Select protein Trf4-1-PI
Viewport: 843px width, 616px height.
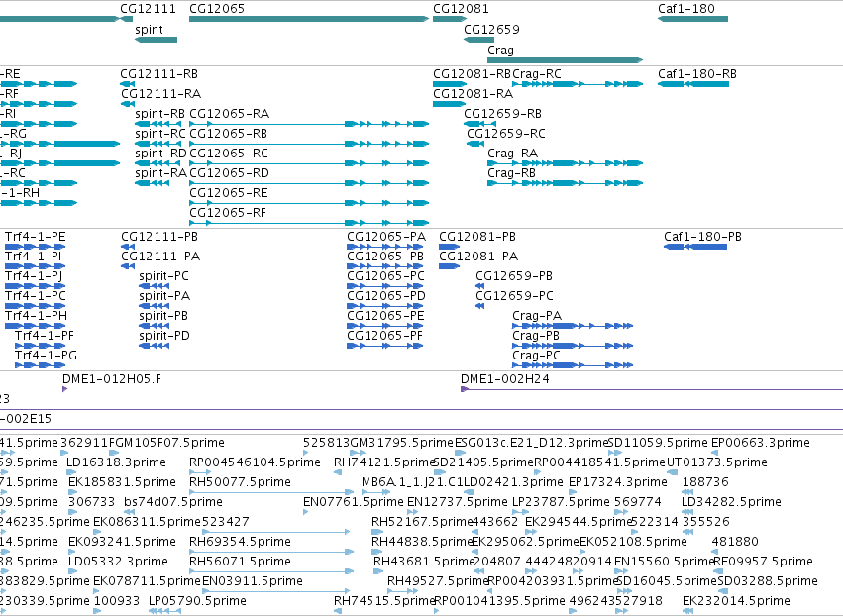click(x=35, y=266)
